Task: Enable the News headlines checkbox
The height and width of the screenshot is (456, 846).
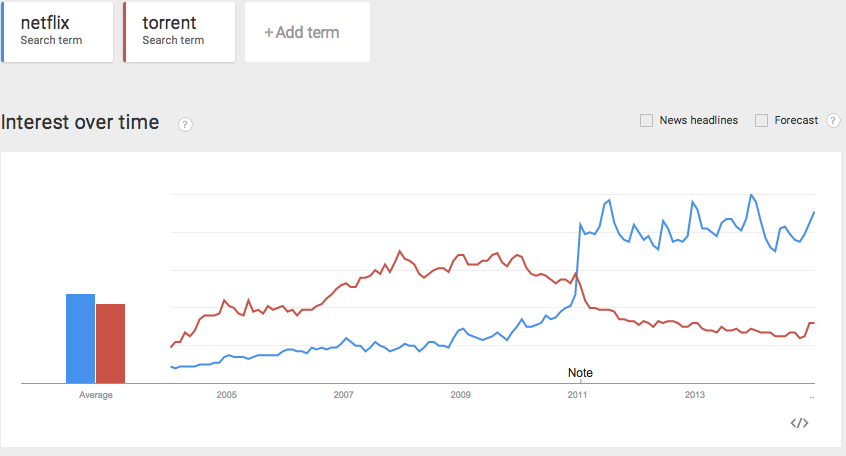Action: point(646,121)
